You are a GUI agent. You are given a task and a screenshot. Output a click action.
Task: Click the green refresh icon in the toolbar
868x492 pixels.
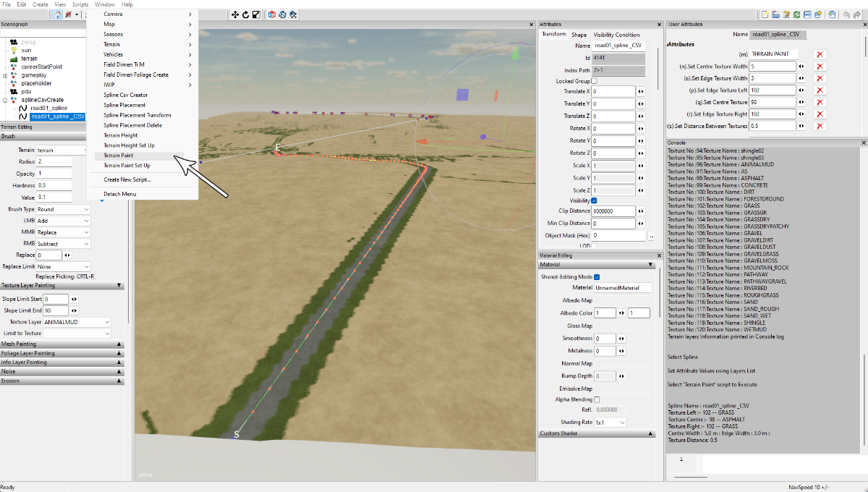point(796,14)
